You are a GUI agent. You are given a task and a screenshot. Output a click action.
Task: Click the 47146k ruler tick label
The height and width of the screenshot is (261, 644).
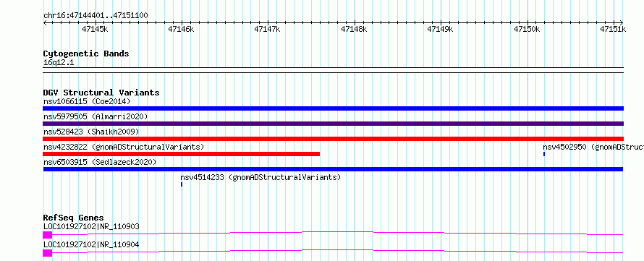[x=181, y=29]
